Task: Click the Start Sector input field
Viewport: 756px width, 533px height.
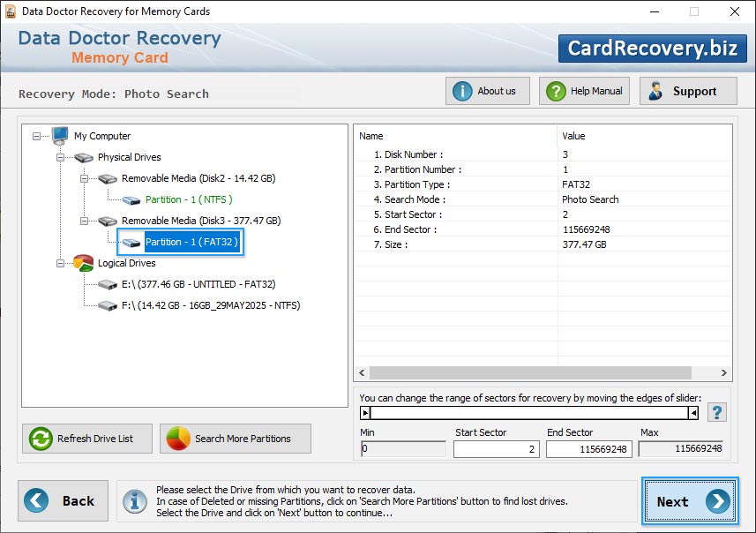Action: [496, 449]
